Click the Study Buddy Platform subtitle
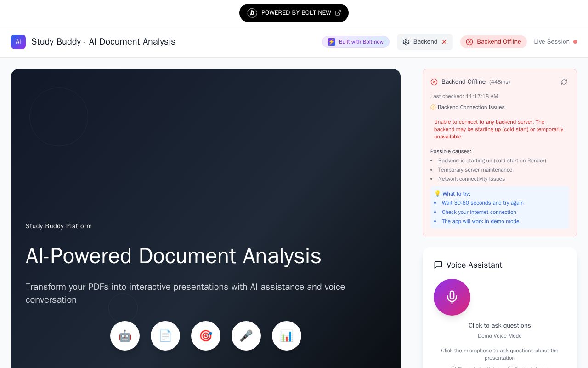 coord(59,226)
